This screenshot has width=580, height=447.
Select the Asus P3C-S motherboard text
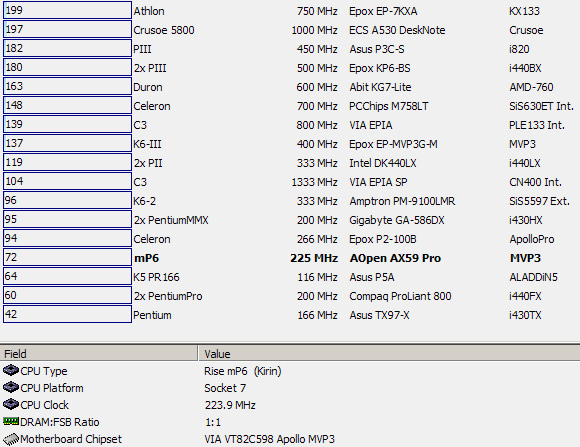coord(377,49)
